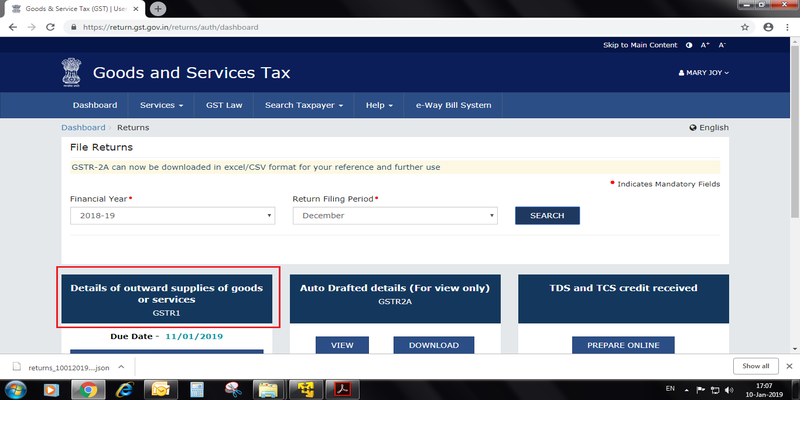Screen dimensions: 800x428
Task: Click DOWNLOAD button under GSTR2A
Action: [x=434, y=345]
